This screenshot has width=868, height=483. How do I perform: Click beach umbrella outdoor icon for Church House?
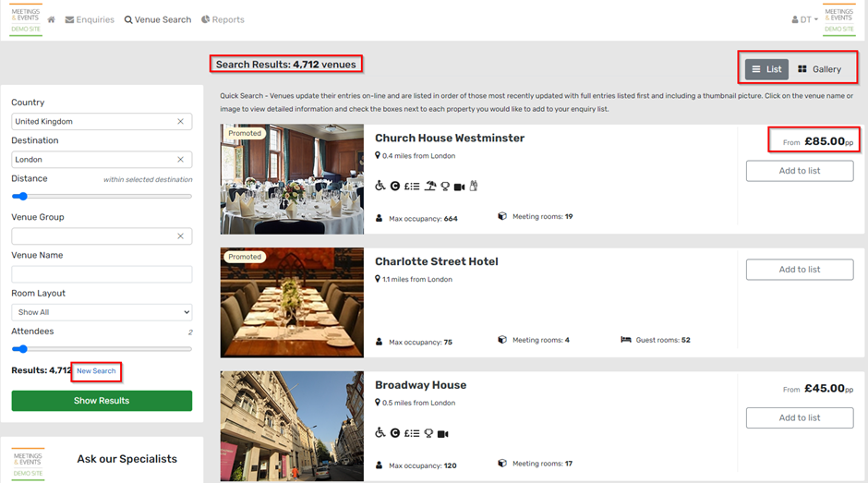pyautogui.click(x=430, y=186)
